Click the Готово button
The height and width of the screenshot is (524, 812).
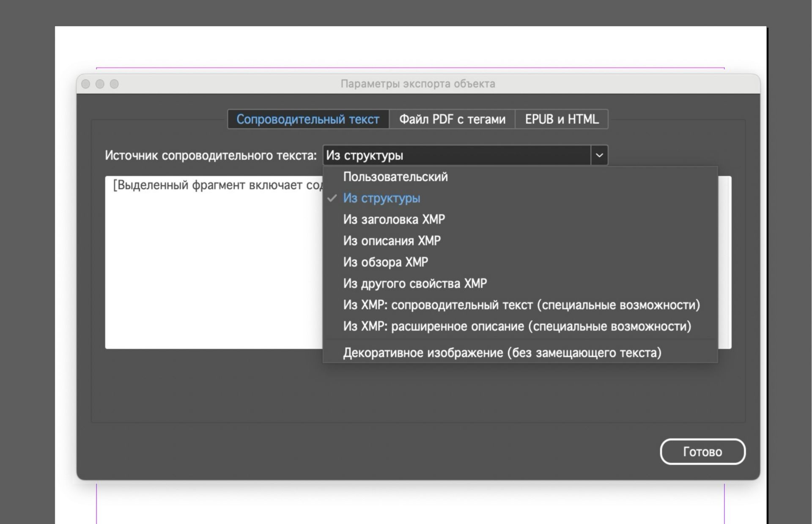click(702, 452)
